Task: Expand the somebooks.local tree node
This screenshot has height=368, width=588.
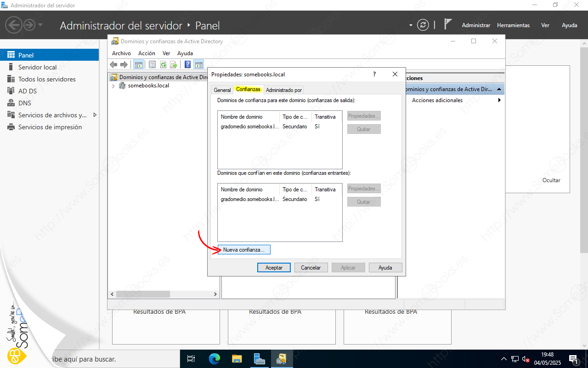Action: (x=113, y=86)
